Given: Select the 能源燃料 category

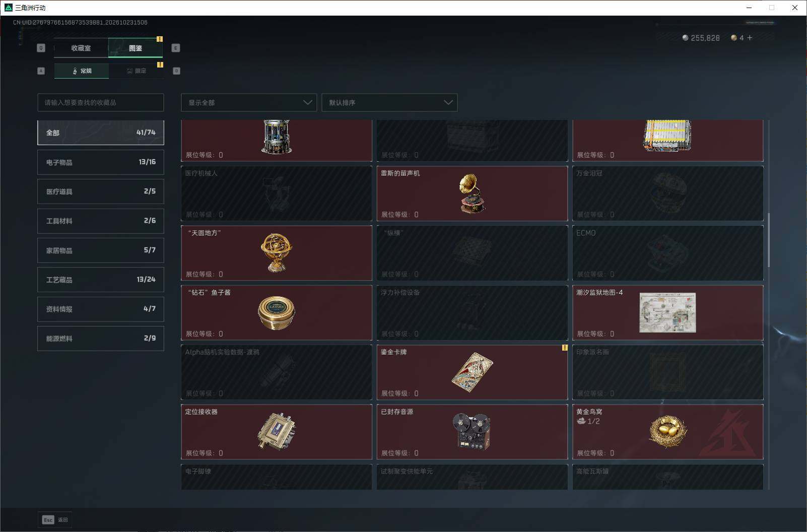Looking at the screenshot, I should [x=101, y=339].
